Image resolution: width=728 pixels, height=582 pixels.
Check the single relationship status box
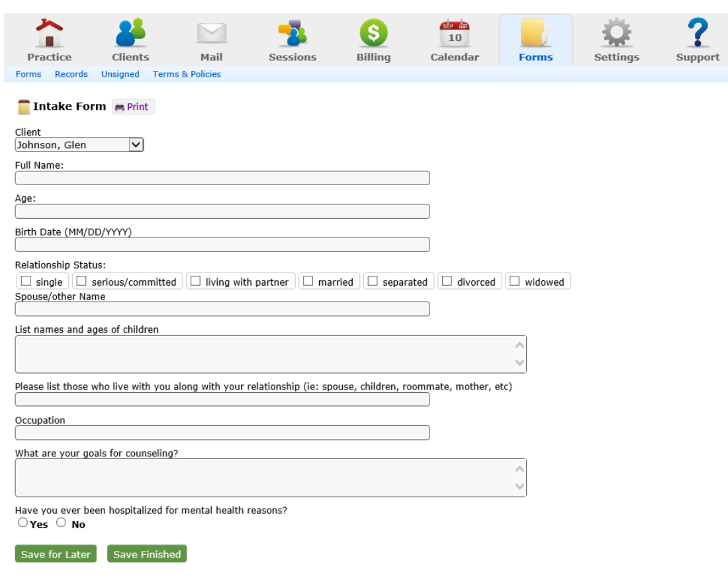tap(26, 281)
